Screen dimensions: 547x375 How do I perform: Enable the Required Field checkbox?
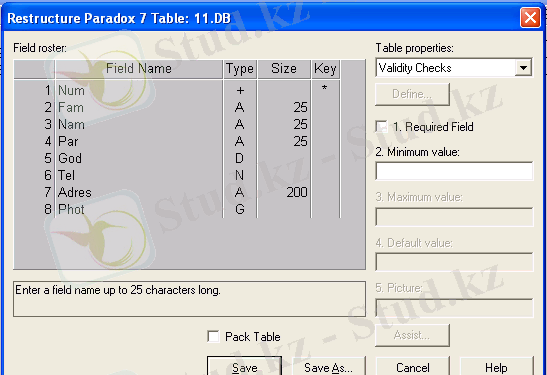381,127
